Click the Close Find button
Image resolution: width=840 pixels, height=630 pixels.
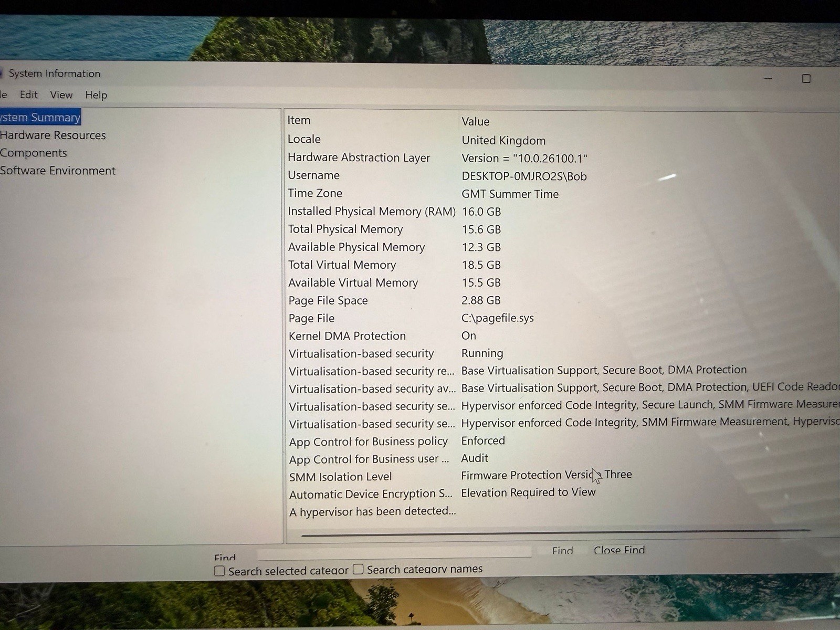click(619, 550)
